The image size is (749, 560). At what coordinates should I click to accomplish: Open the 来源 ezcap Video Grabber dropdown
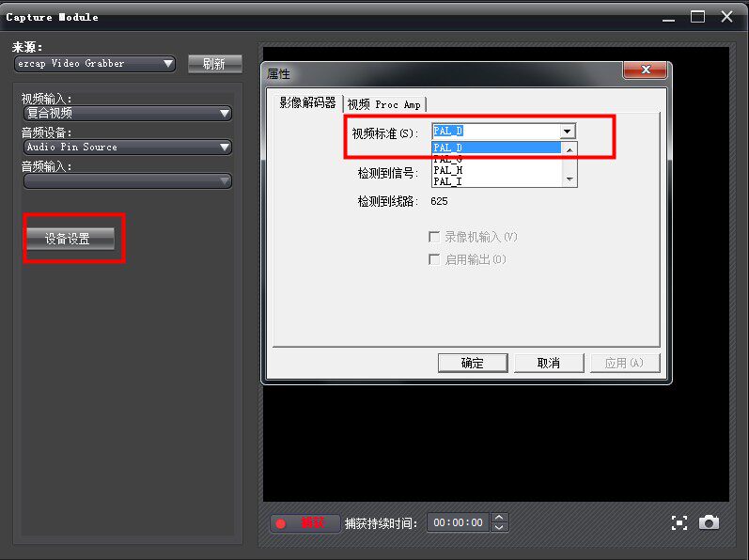[95, 64]
